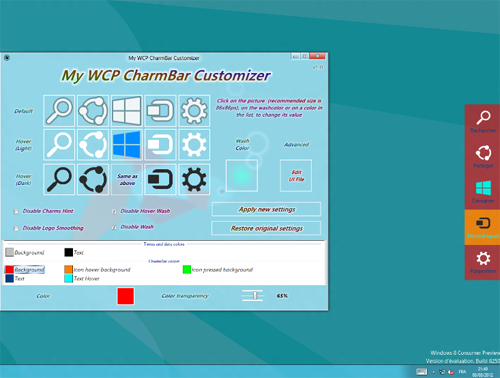500x378 pixels.
Task: Toggle the Disable Hover Wash checkbox
Action: (114, 211)
